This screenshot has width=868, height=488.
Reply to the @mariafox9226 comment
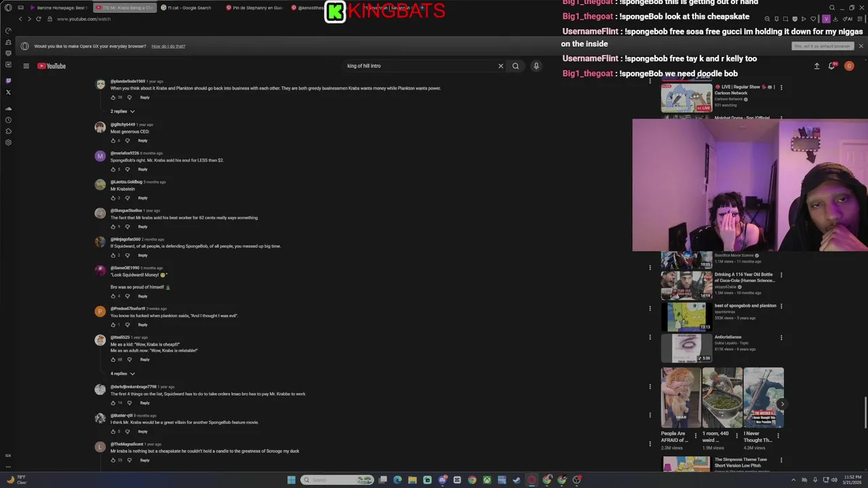[x=142, y=169]
